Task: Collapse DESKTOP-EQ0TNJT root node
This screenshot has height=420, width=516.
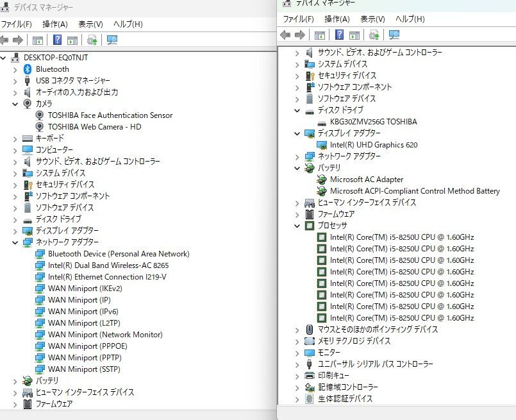Action: [3, 58]
